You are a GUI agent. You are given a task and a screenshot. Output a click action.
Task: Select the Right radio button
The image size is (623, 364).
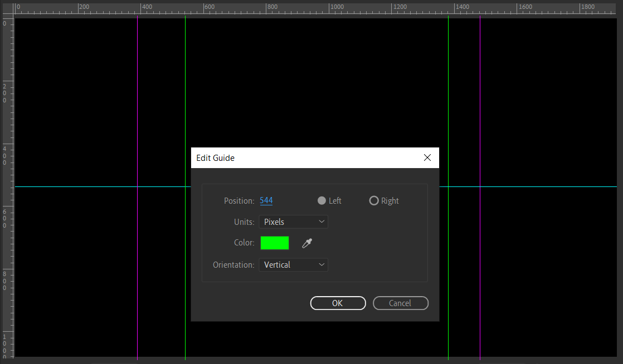[374, 200]
